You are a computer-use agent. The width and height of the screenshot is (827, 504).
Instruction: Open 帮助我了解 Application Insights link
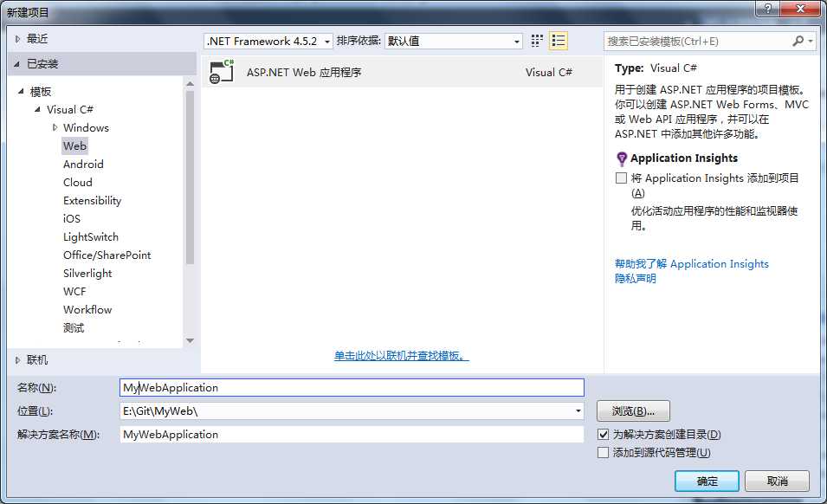691,263
